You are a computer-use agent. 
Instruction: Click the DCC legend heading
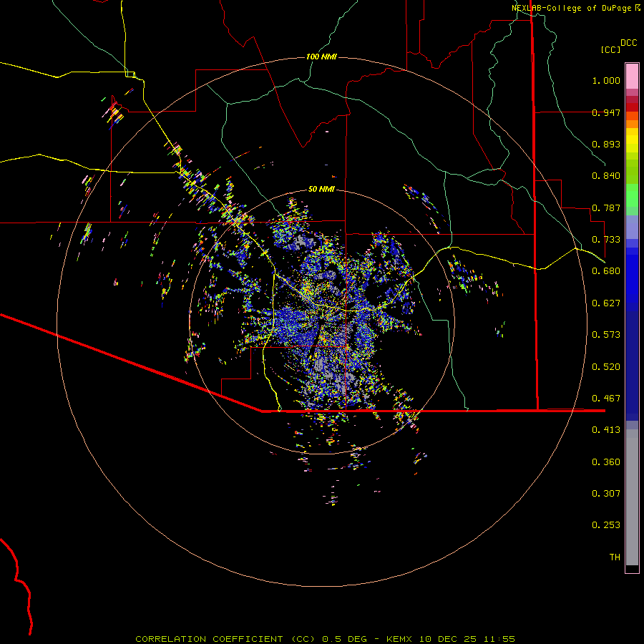click(x=628, y=43)
